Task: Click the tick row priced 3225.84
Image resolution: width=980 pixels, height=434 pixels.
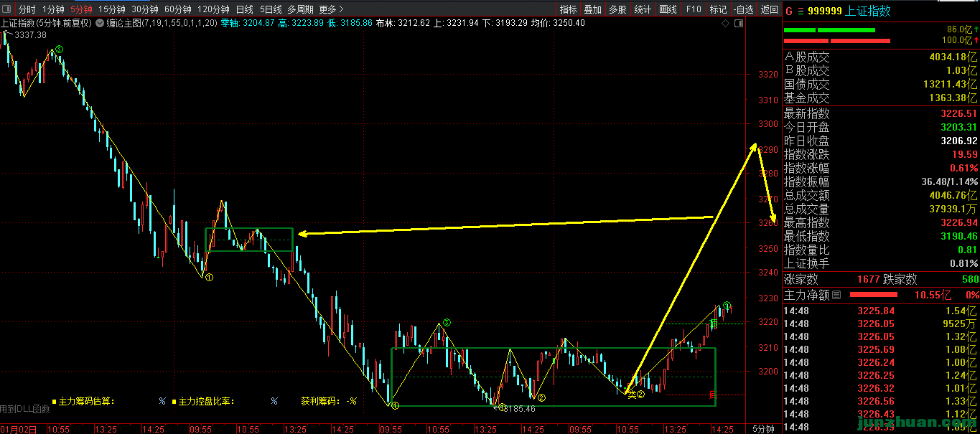Action: [x=881, y=310]
